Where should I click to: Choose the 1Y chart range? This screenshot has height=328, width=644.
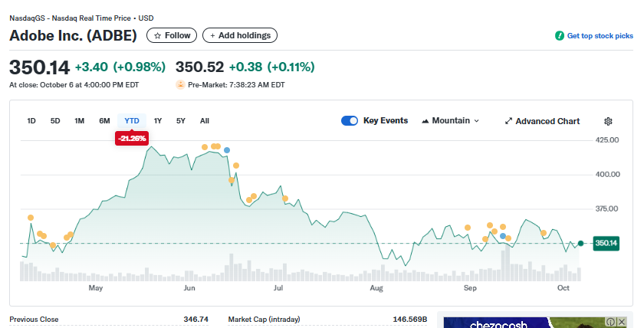[x=158, y=121]
